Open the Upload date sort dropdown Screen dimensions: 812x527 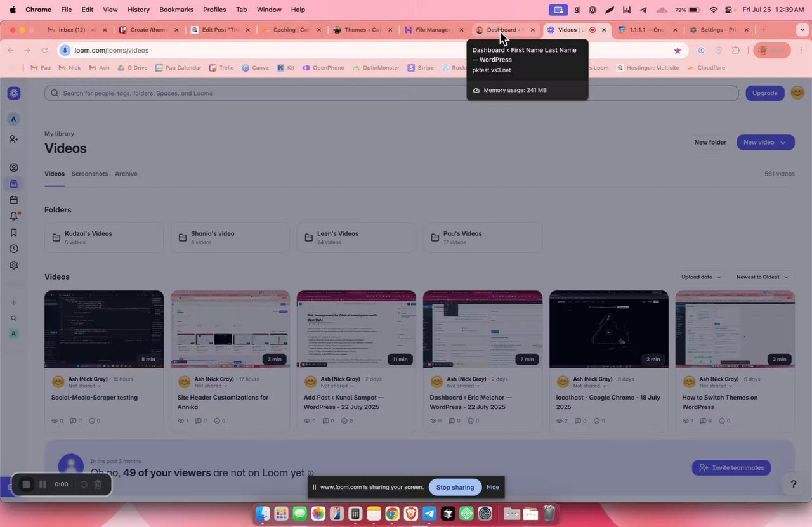tap(701, 277)
